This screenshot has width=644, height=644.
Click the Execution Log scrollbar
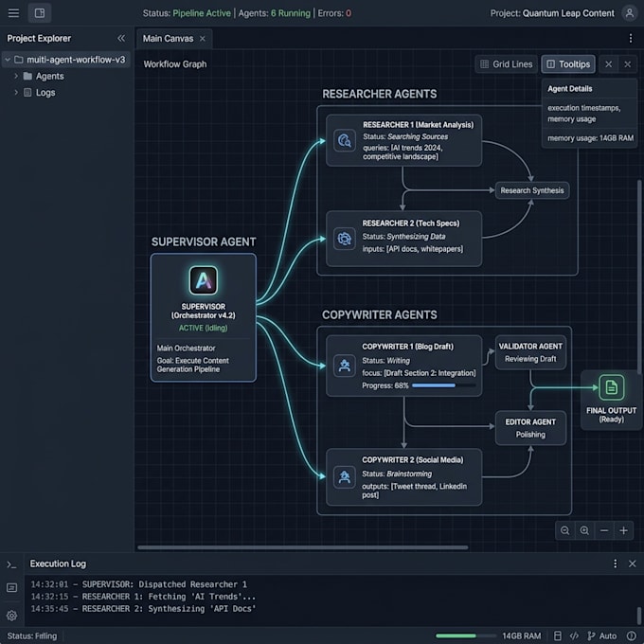639,615
